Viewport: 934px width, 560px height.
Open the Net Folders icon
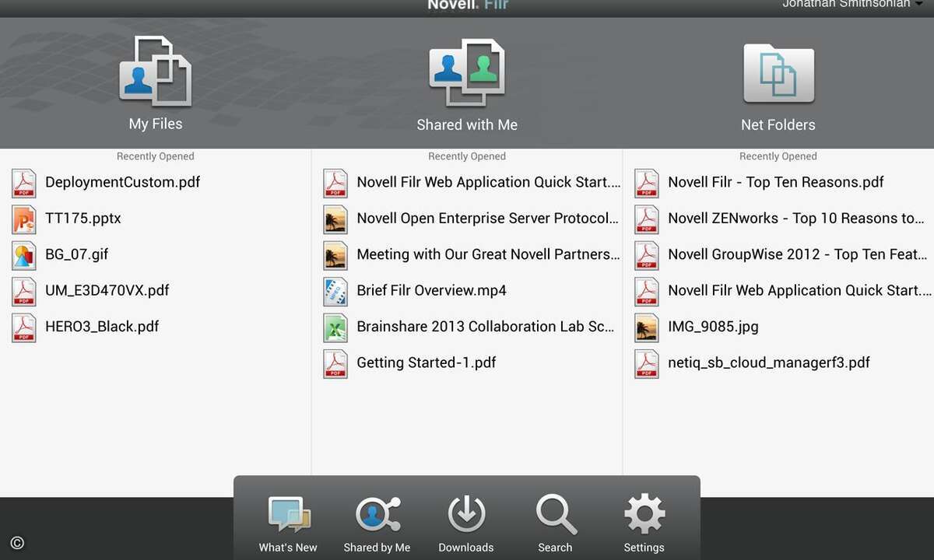(x=778, y=74)
